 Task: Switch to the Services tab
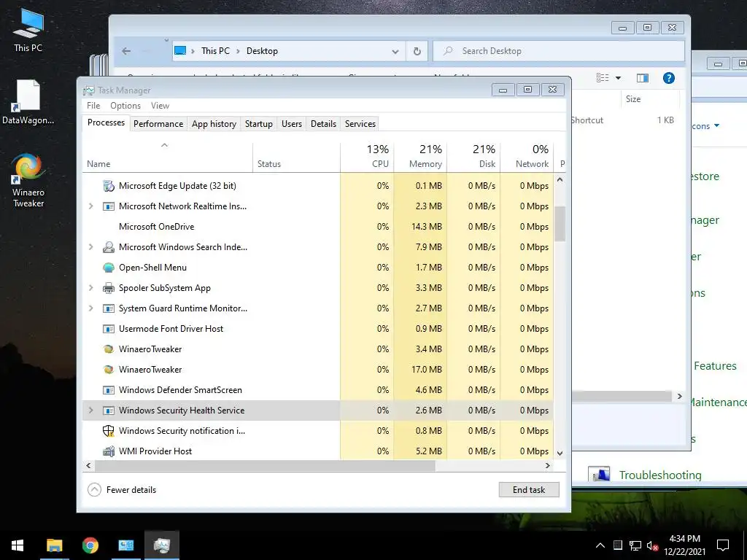click(x=360, y=124)
